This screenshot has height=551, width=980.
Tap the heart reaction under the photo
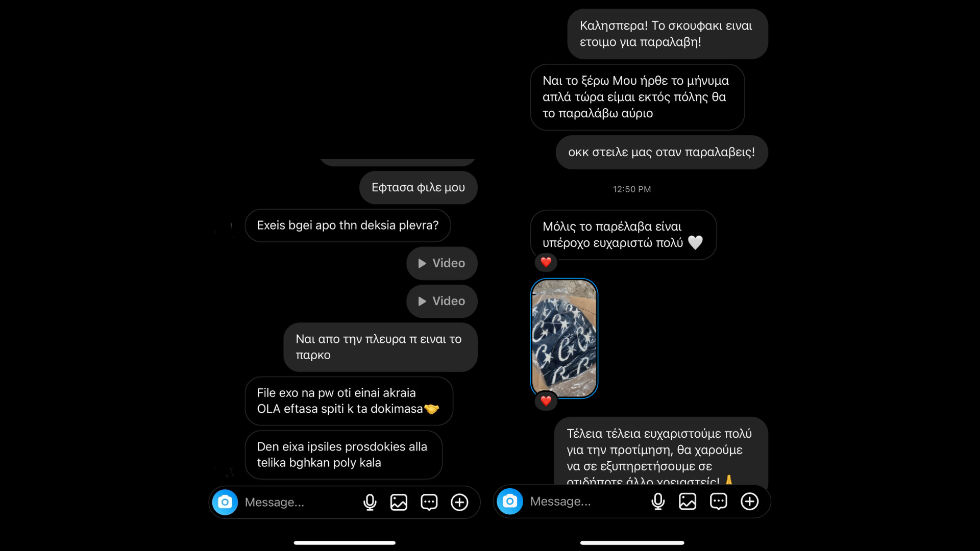[546, 401]
